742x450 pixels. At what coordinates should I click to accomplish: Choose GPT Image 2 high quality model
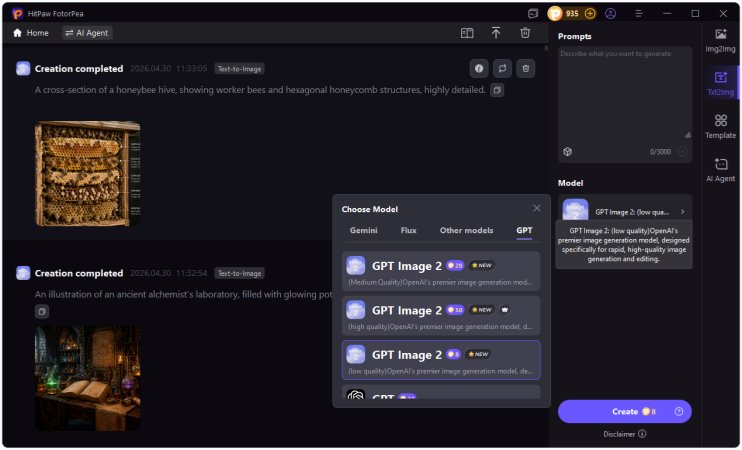click(x=441, y=316)
